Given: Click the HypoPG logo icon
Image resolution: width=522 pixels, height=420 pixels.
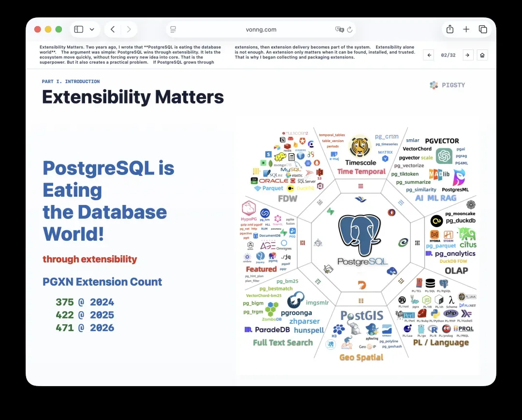Looking at the screenshot, I should coord(249,208).
